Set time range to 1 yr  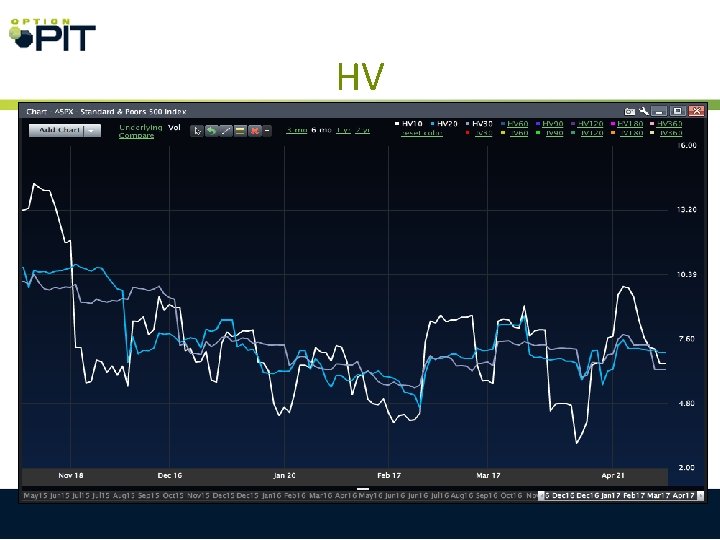click(x=343, y=130)
